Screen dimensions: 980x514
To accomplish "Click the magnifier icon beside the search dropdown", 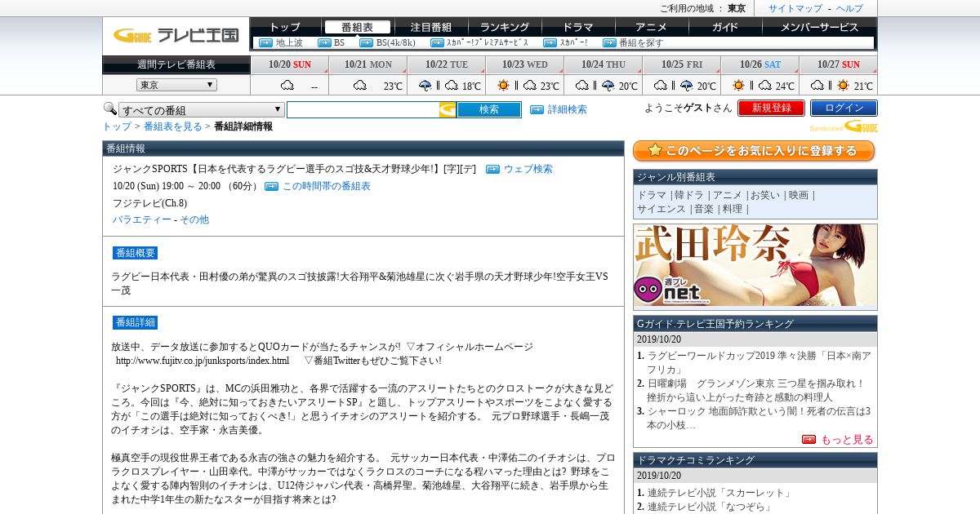I will 109,109.
